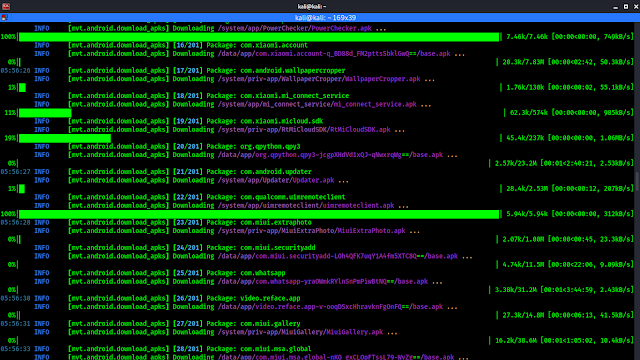Viewport: 640px width, 360px height.
Task: Click the video.reface.app base.apk path
Action: [330, 307]
